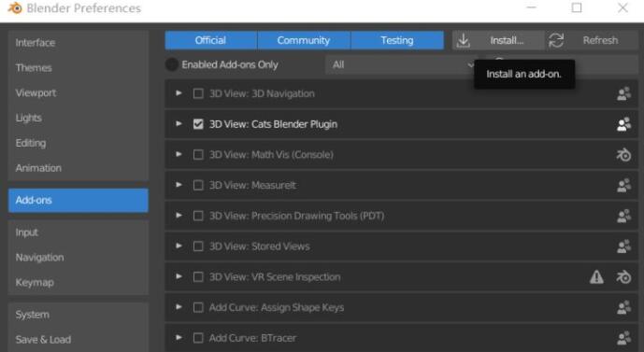Image resolution: width=644 pixels, height=352 pixels.
Task: Enable Precision Drawing Tools (PDT) checkbox
Action: 198,216
